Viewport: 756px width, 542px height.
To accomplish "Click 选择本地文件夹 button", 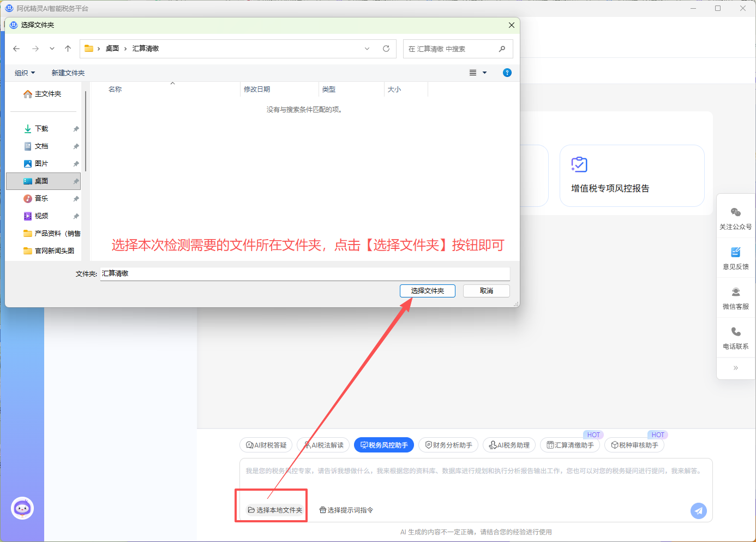I will [275, 510].
